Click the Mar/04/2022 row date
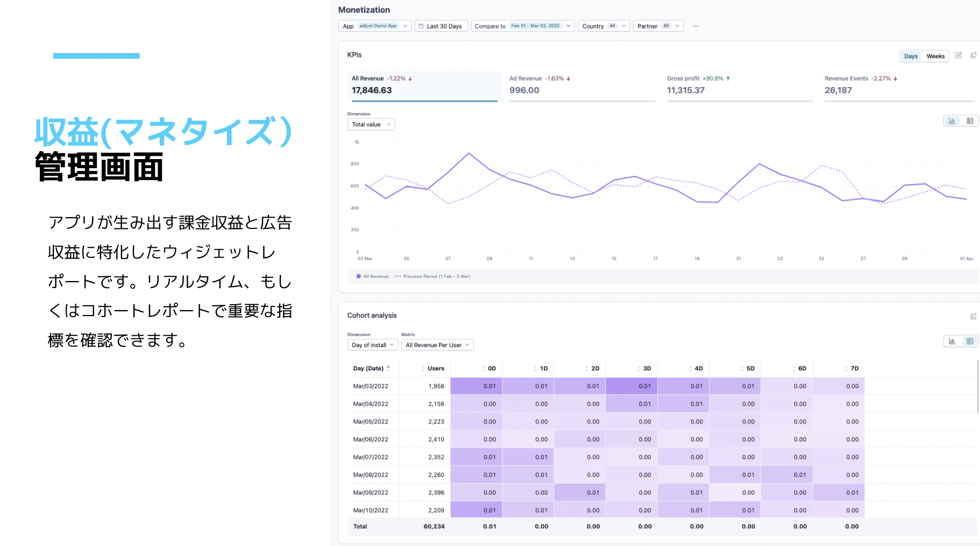 (371, 404)
